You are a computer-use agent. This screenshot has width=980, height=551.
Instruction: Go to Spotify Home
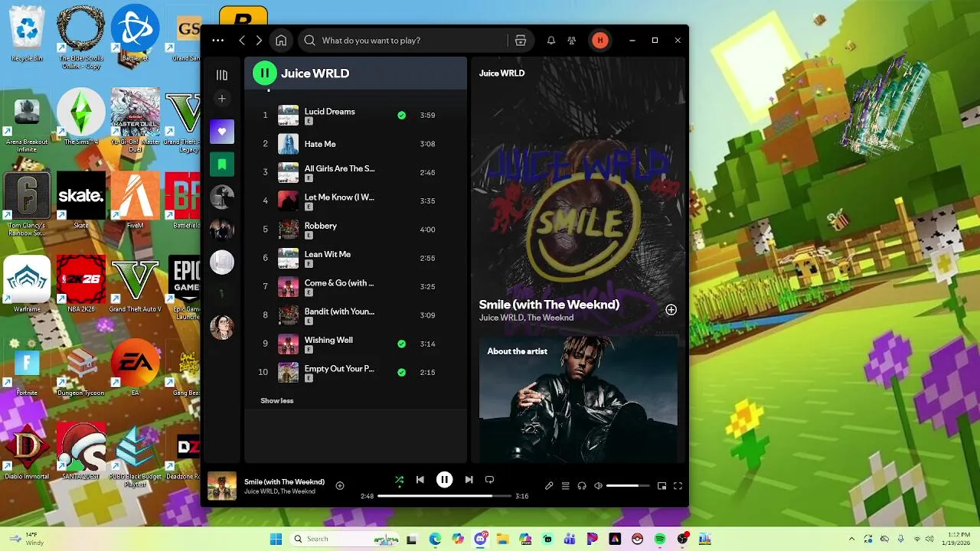coord(281,41)
